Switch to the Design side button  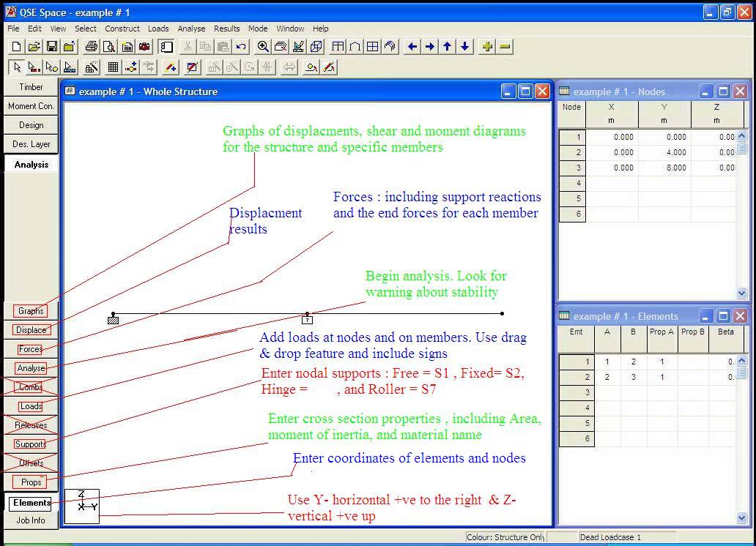[x=31, y=125]
